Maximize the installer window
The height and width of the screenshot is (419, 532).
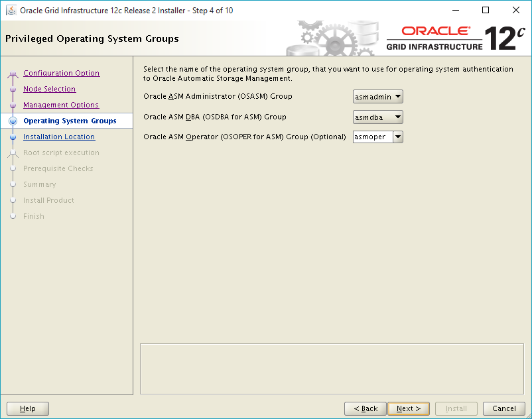pos(486,10)
